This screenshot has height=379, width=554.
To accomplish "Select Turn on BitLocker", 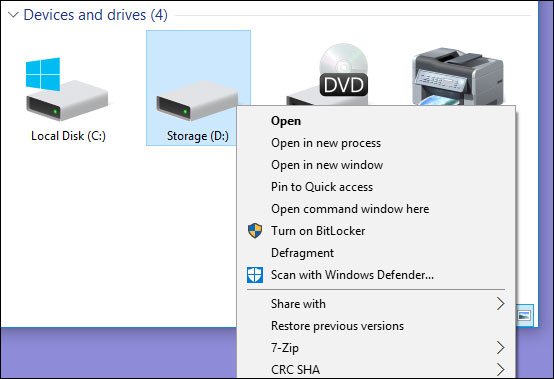I will pyautogui.click(x=376, y=231).
